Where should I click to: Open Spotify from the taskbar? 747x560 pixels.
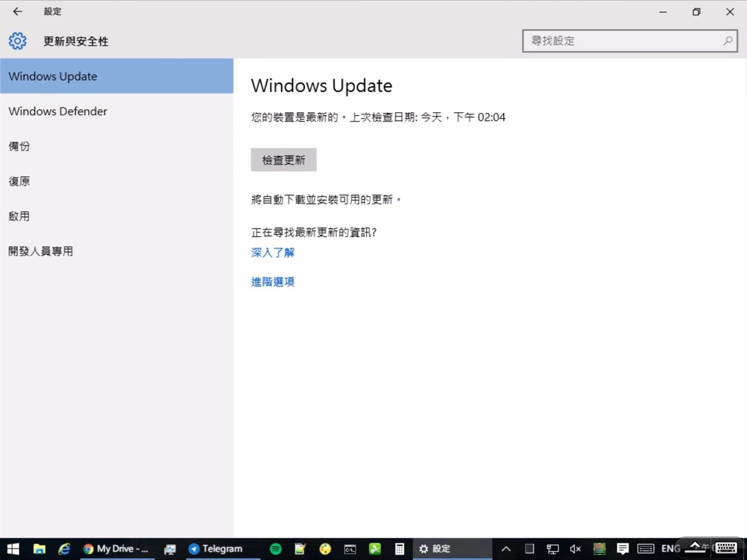click(x=275, y=549)
